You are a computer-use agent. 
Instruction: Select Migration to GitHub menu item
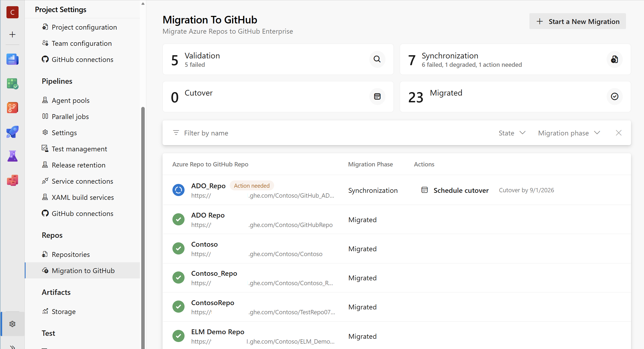pos(82,271)
